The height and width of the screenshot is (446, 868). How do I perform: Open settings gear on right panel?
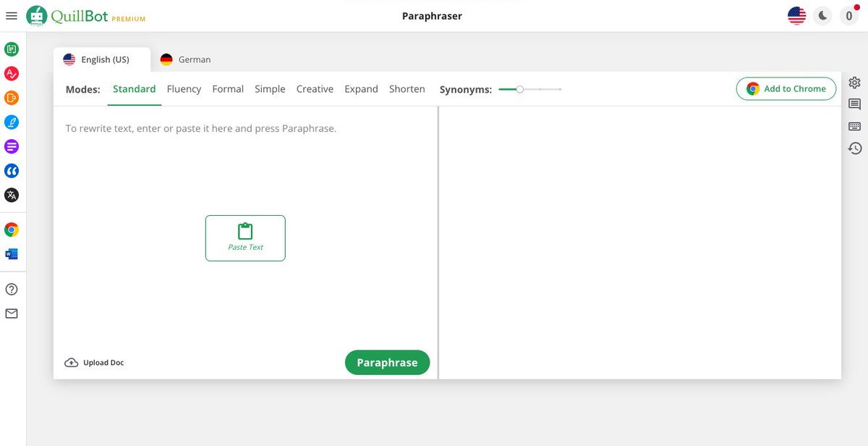click(855, 82)
